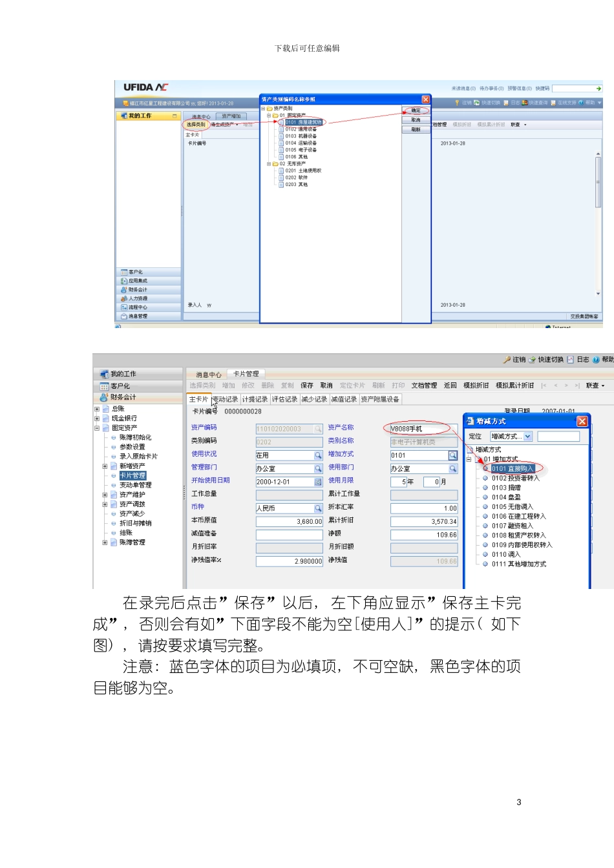Viewport: 614px width, 868px height.
Task: Click 取消 in asset category dialog
Action: pos(416,120)
